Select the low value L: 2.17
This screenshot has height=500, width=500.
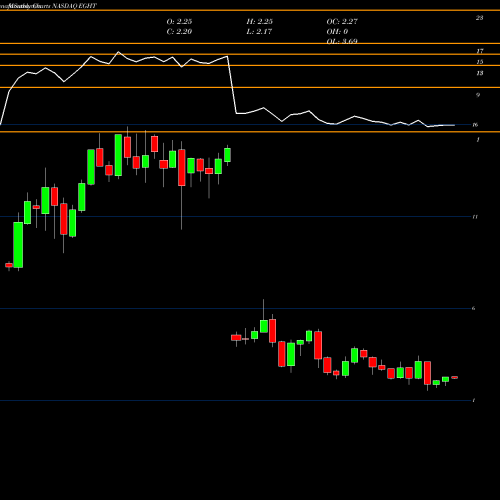coord(259,32)
